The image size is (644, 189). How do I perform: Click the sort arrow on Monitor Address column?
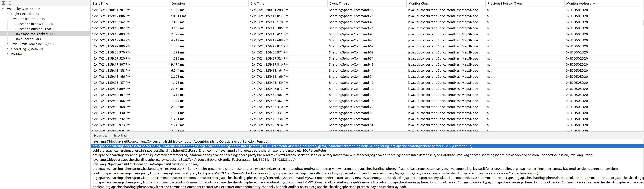pos(594,3)
